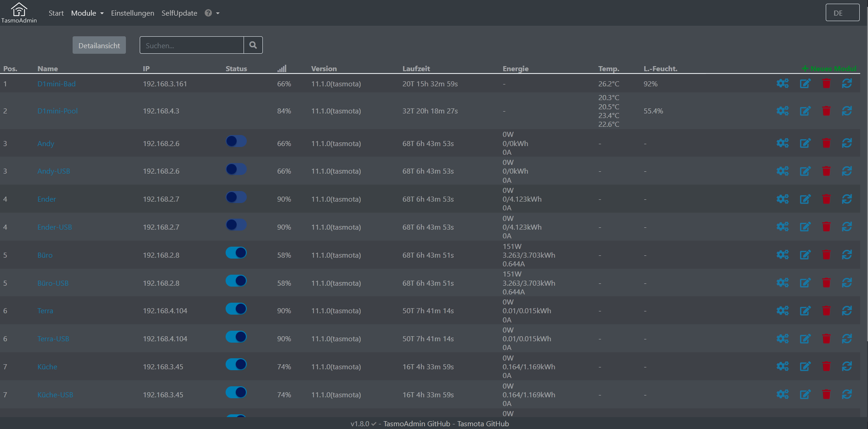Open the Terra device link
Viewport: 868px width, 429px height.
[45, 310]
